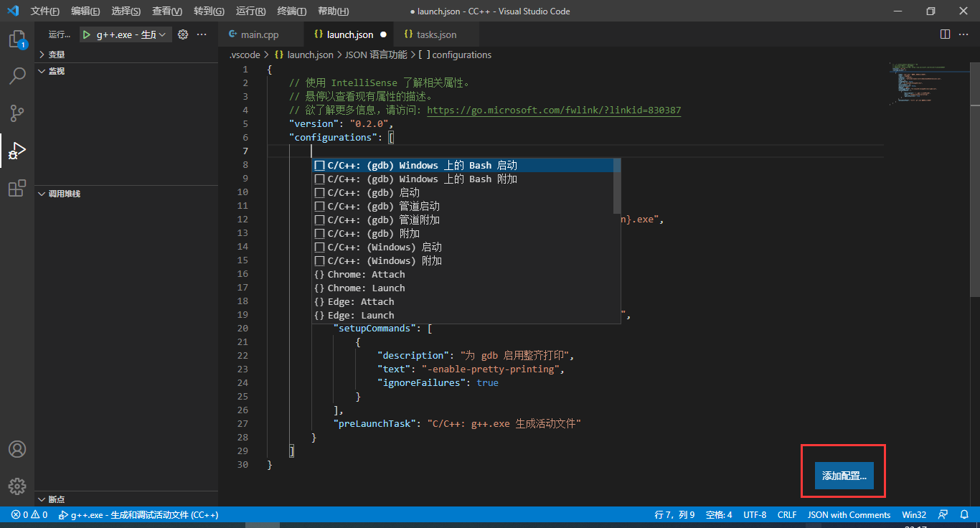Screen dimensions: 980x528
Task: Click the 添加配置... button
Action: 844,476
